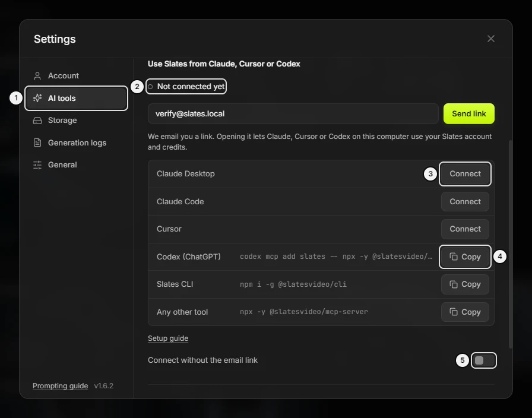Click the 'Cursor' row label

[x=169, y=229]
